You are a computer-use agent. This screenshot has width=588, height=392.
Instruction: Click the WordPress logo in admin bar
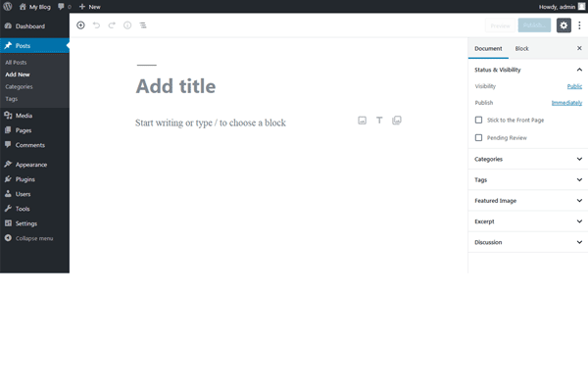(8, 7)
